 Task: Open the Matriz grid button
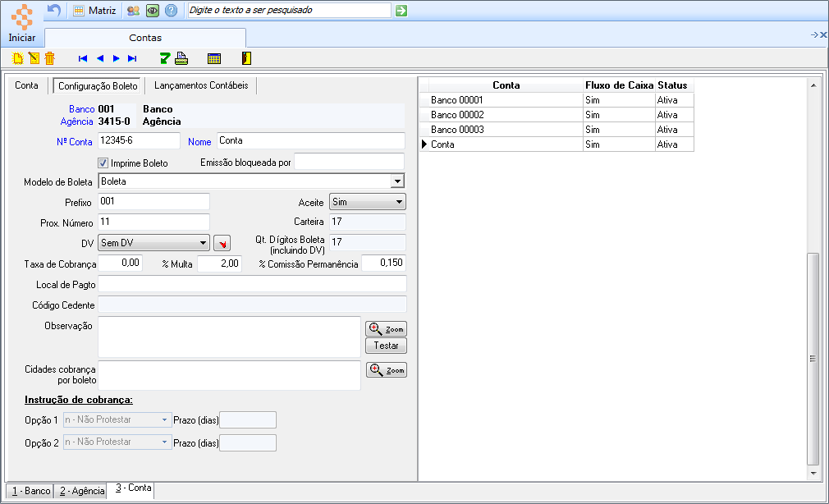coord(94,11)
